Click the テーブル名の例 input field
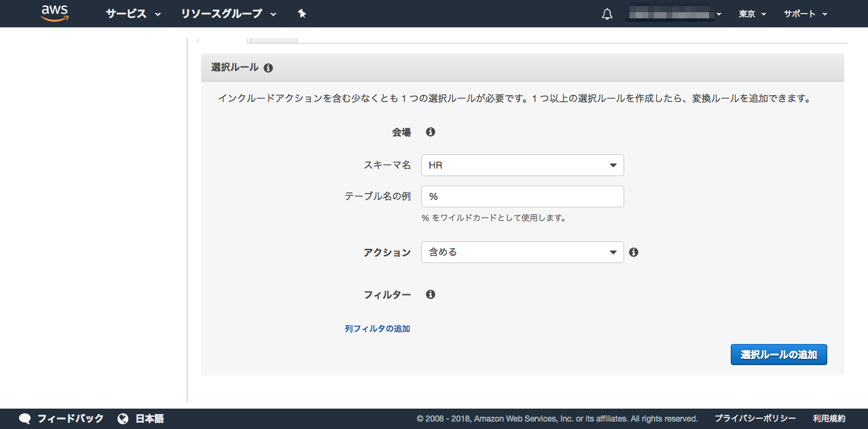Viewport: 868px width, 429px height. point(522,196)
